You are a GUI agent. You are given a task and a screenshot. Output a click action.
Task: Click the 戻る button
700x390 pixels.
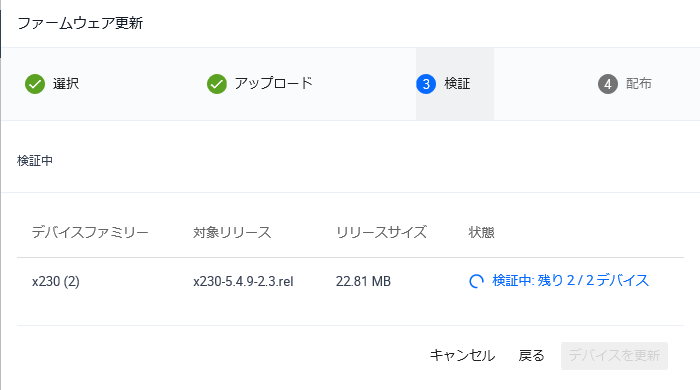(531, 356)
